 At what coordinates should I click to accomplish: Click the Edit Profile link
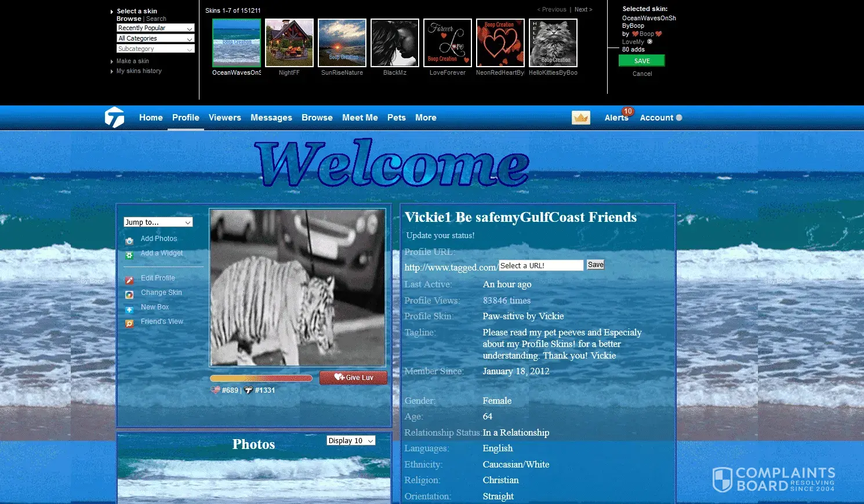point(158,278)
